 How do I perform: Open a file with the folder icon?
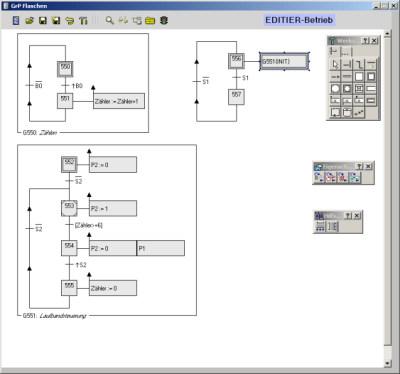(x=29, y=21)
